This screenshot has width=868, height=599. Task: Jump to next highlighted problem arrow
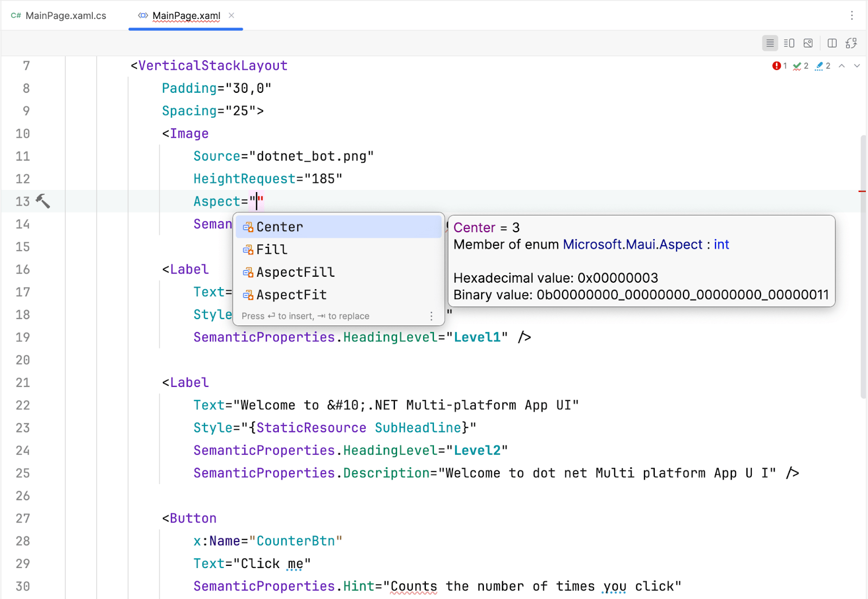(857, 66)
